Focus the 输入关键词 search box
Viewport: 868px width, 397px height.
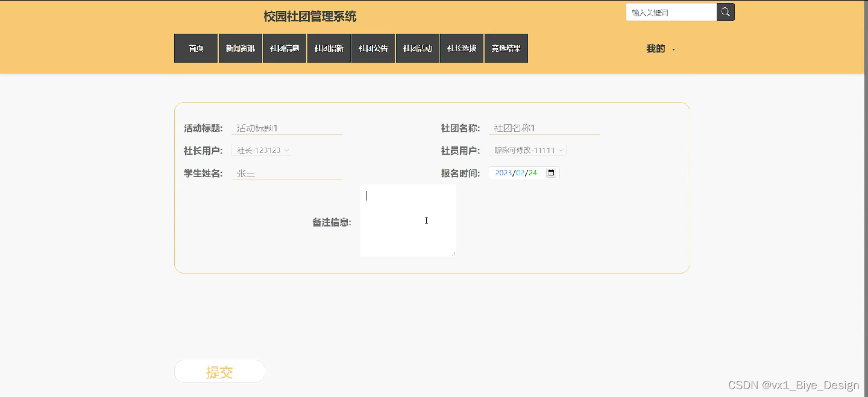671,12
